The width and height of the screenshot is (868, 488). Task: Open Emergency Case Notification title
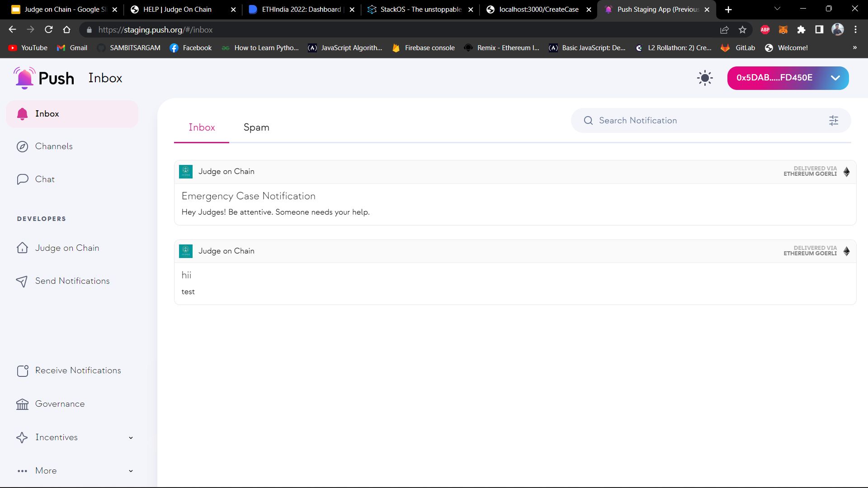pyautogui.click(x=248, y=196)
